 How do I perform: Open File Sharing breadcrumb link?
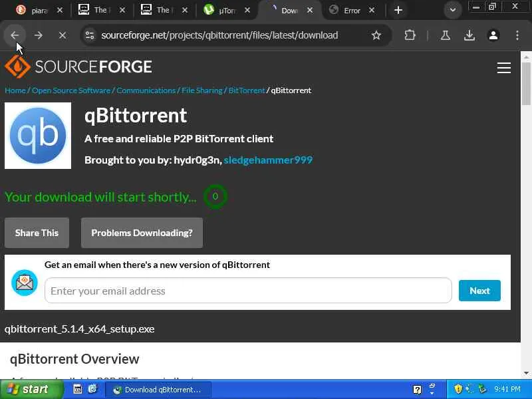[202, 90]
